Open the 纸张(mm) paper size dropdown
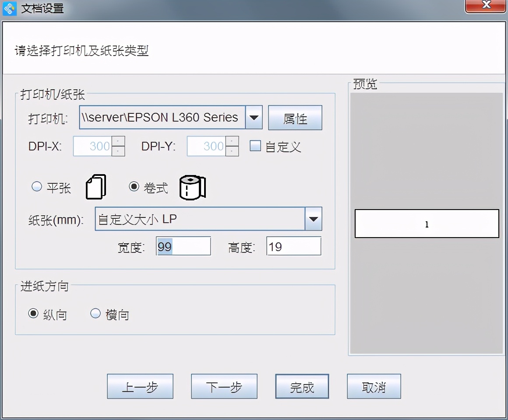This screenshot has width=508, height=420. [x=313, y=219]
